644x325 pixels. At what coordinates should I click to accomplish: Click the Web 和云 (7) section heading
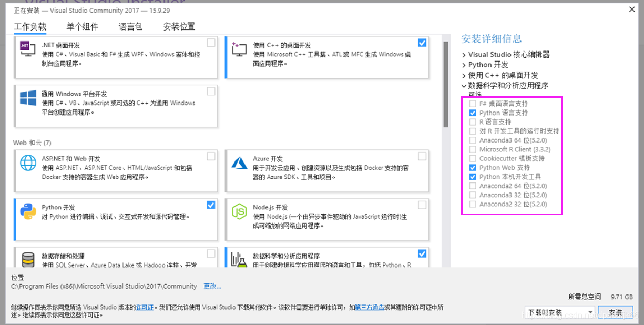32,143
